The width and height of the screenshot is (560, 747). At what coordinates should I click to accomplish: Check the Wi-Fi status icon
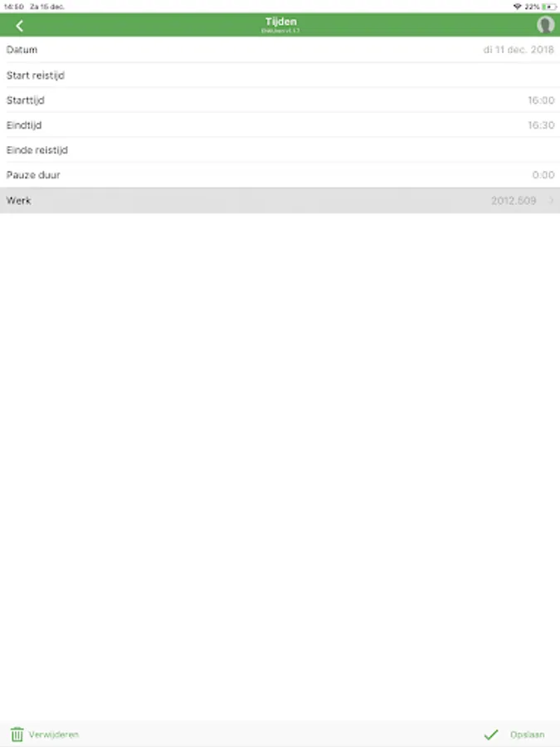(517, 7)
